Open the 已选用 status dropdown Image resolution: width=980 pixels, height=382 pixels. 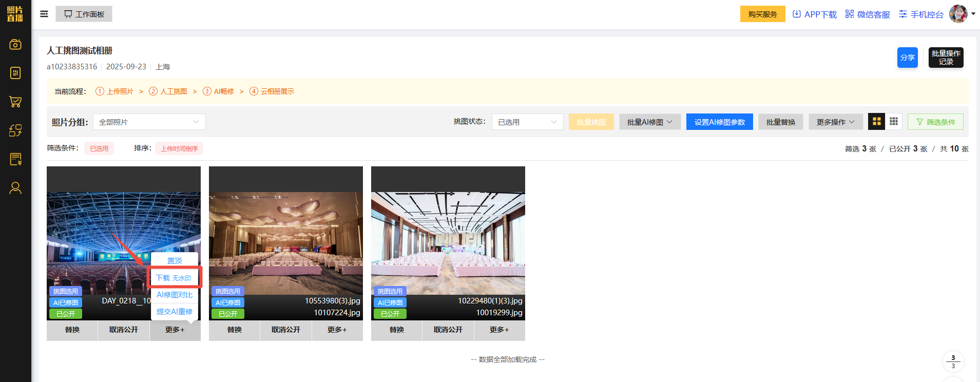pos(527,122)
